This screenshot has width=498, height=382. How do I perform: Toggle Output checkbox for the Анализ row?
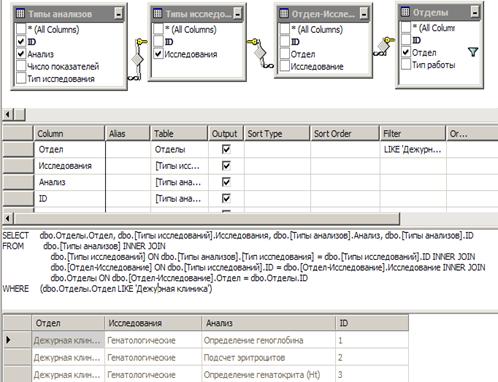[x=226, y=182]
